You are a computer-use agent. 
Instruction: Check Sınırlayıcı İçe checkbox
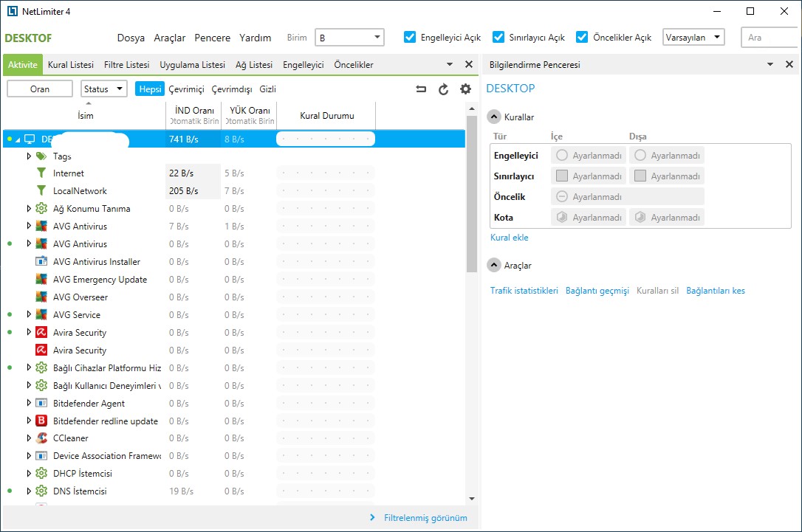[561, 176]
